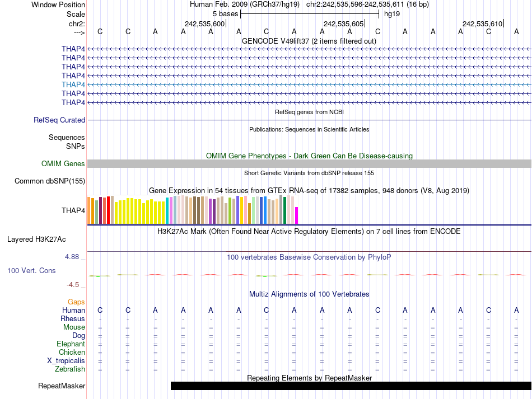Select the X_tropicalis alignment row label
This screenshot has width=532, height=399.
66,361
